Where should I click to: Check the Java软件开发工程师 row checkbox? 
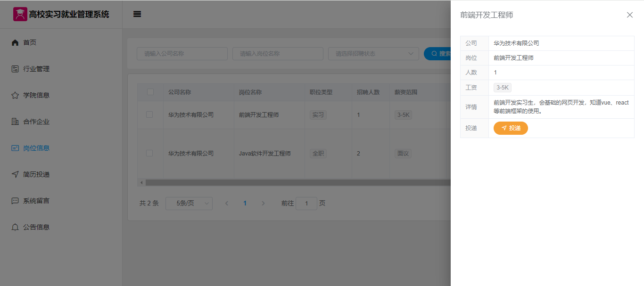point(149,153)
